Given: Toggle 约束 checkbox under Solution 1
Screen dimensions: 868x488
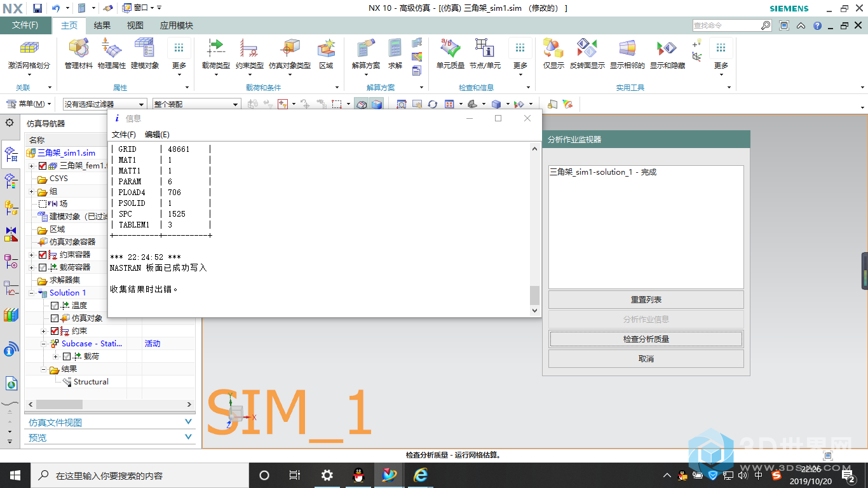Looking at the screenshot, I should (55, 331).
